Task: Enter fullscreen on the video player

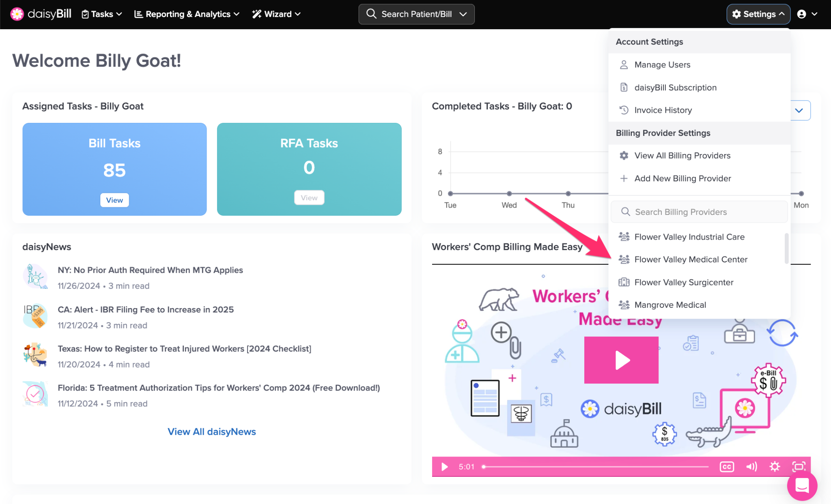Action: click(x=799, y=467)
